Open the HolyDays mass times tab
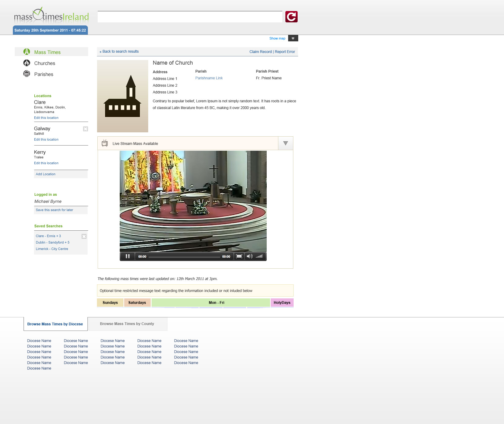 point(282,303)
